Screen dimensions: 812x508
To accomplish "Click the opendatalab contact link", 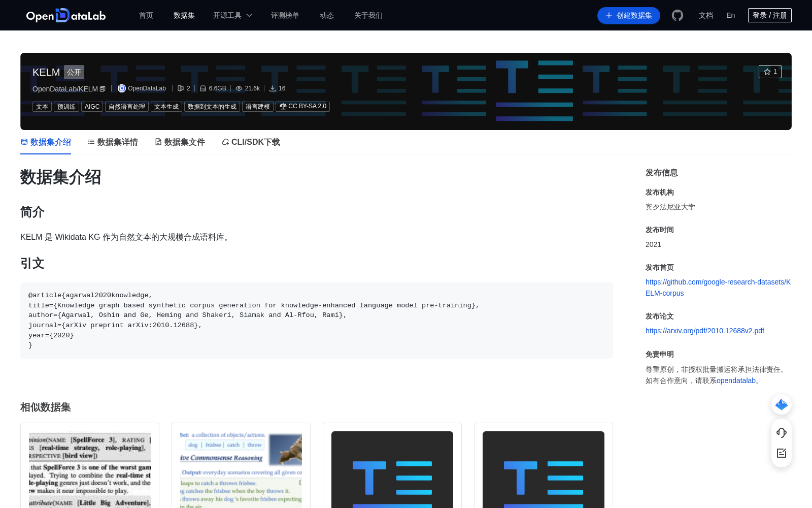I will pyautogui.click(x=736, y=380).
